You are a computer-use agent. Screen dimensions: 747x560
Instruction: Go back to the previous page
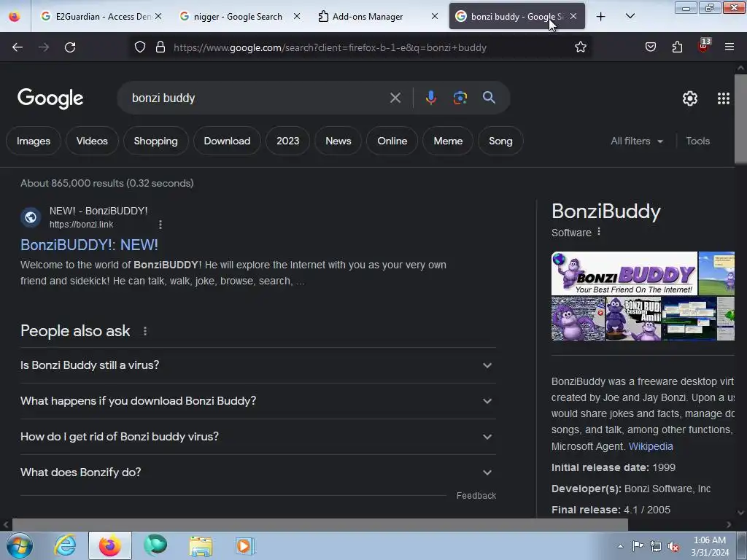[18, 47]
